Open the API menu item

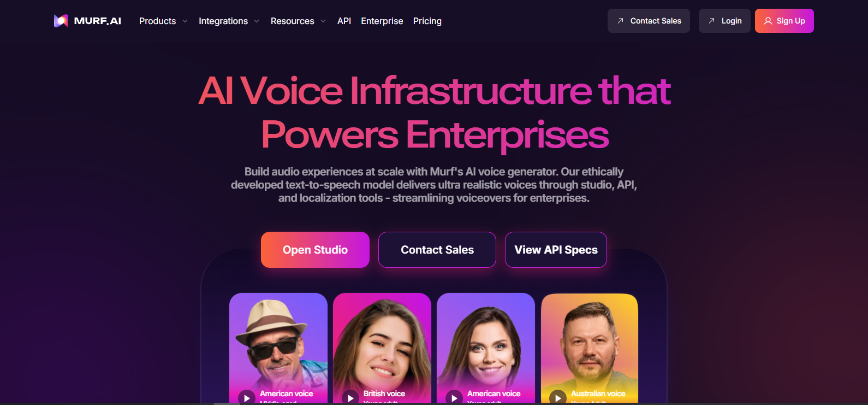pyautogui.click(x=344, y=21)
